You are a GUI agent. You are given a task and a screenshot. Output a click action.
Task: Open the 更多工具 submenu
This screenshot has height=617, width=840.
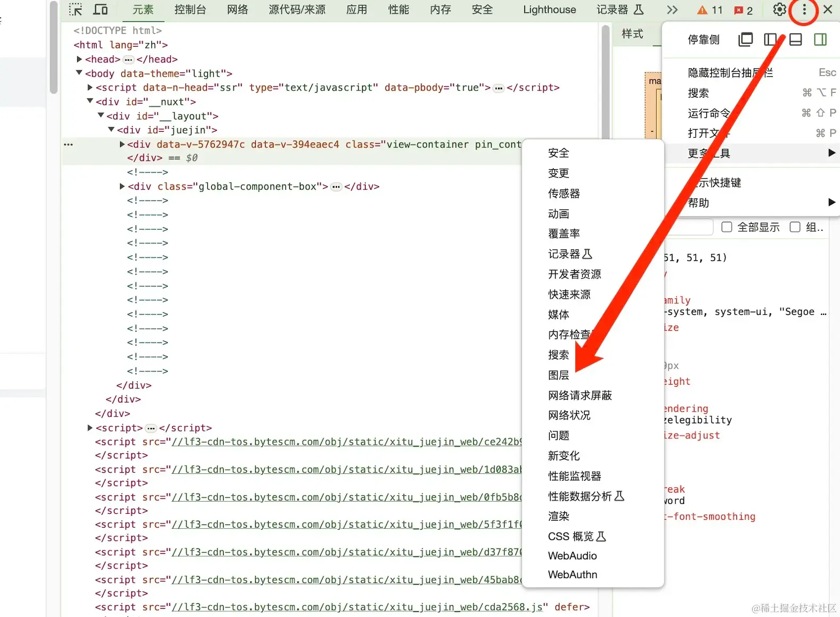tap(751, 153)
